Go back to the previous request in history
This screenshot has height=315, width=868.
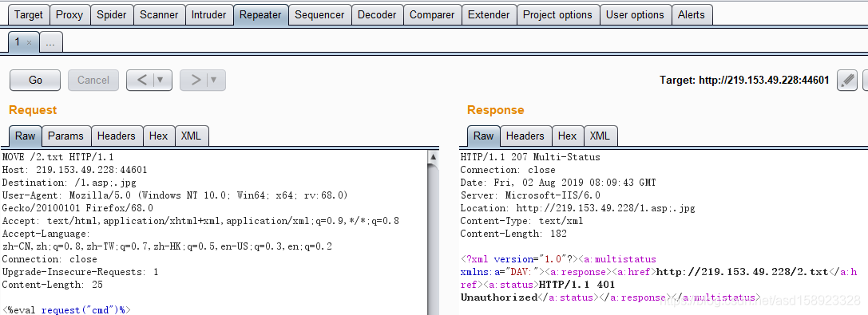[x=141, y=80]
